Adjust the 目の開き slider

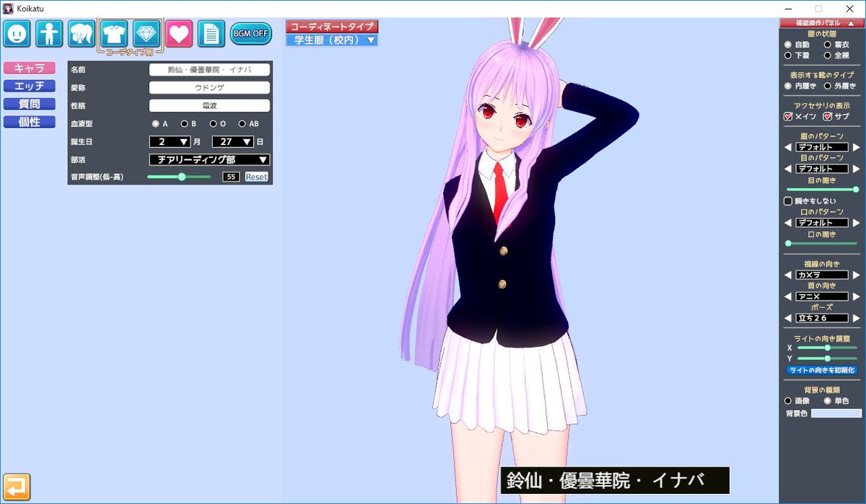click(822, 189)
